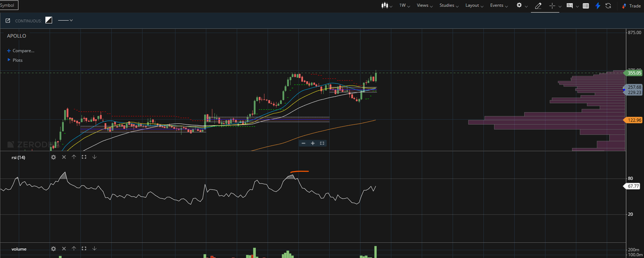Viewport: 644px width, 258px height.
Task: Select the crosshair cursor tool
Action: click(552, 5)
